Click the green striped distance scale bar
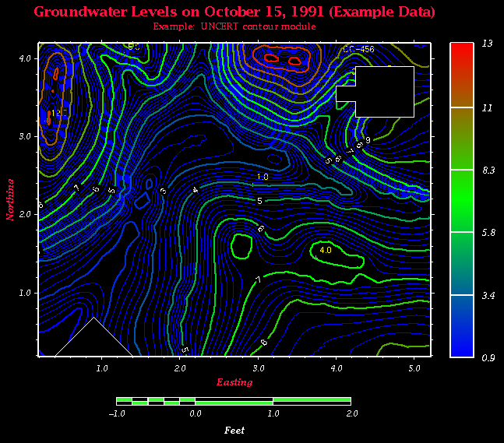This screenshot has height=443, width=504. click(234, 401)
